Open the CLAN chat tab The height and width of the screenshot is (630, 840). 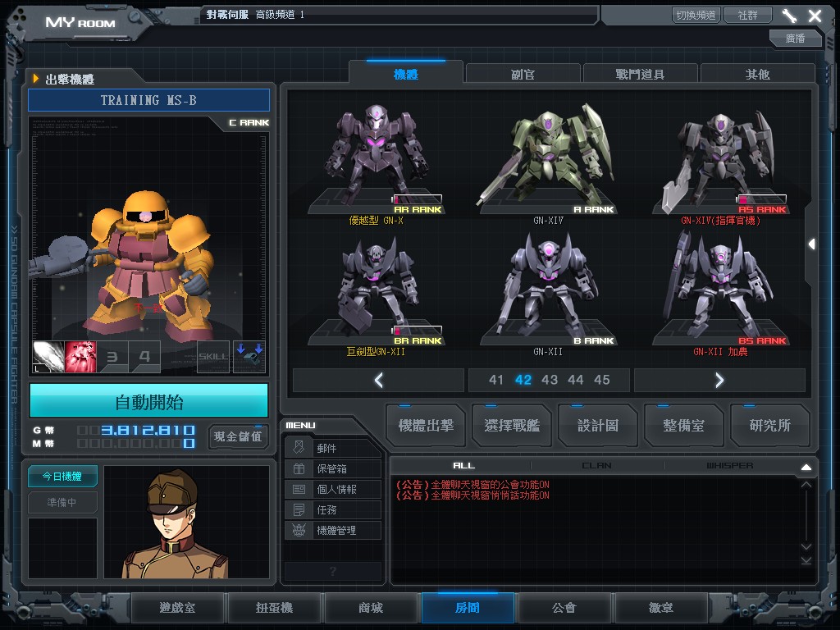click(x=596, y=466)
